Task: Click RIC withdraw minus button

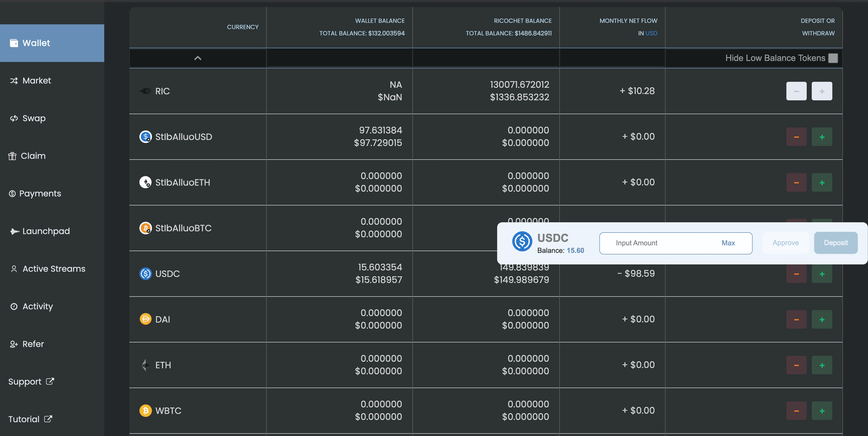Action: 796,91
